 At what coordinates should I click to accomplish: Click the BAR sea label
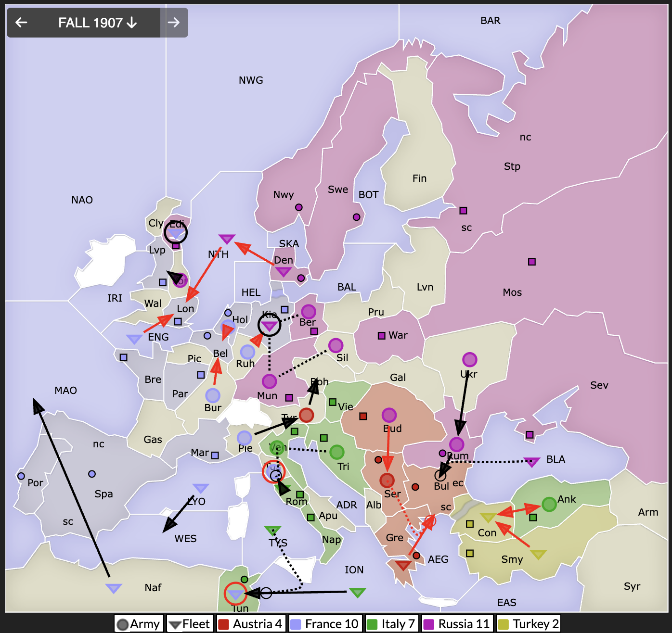coord(491,21)
